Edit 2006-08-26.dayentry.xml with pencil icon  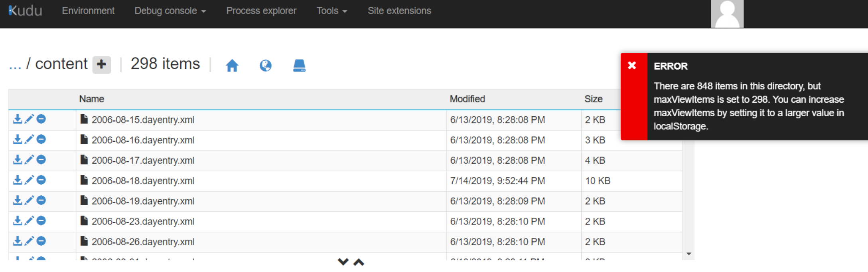point(29,241)
